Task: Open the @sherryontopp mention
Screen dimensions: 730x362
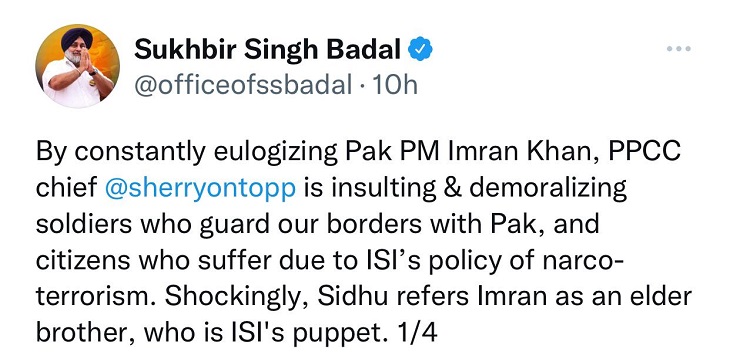Action: coord(200,188)
